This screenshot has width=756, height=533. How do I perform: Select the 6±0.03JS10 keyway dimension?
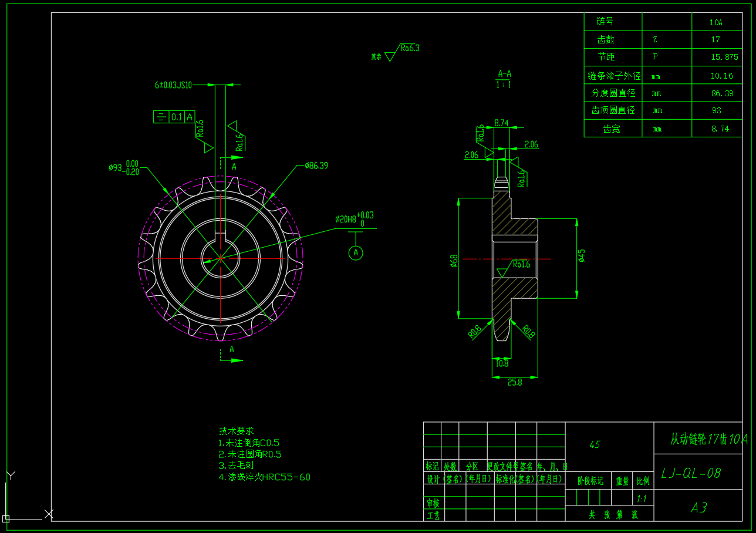click(173, 85)
